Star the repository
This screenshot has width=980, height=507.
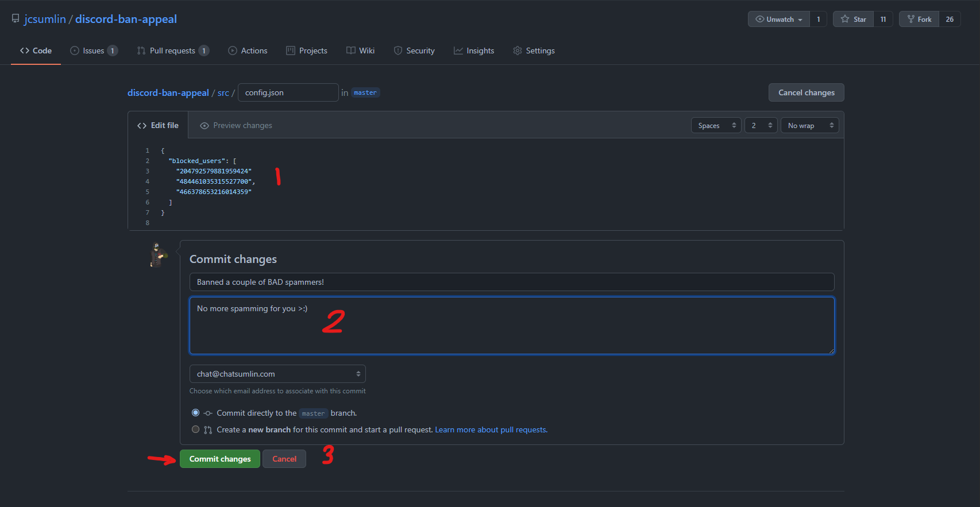[853, 19]
